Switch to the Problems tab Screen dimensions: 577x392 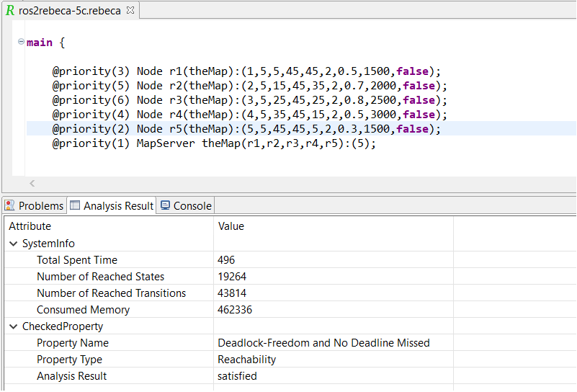coord(40,205)
